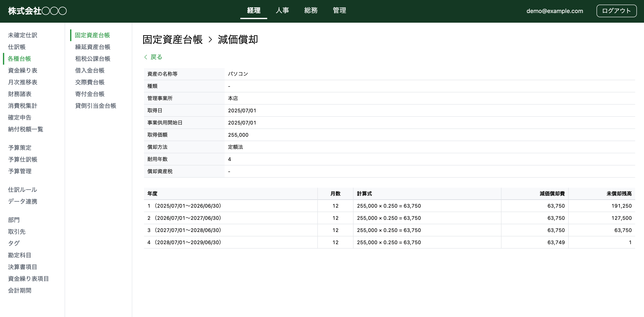Go back using the 戻る link
The height and width of the screenshot is (317, 644).
pyautogui.click(x=156, y=57)
